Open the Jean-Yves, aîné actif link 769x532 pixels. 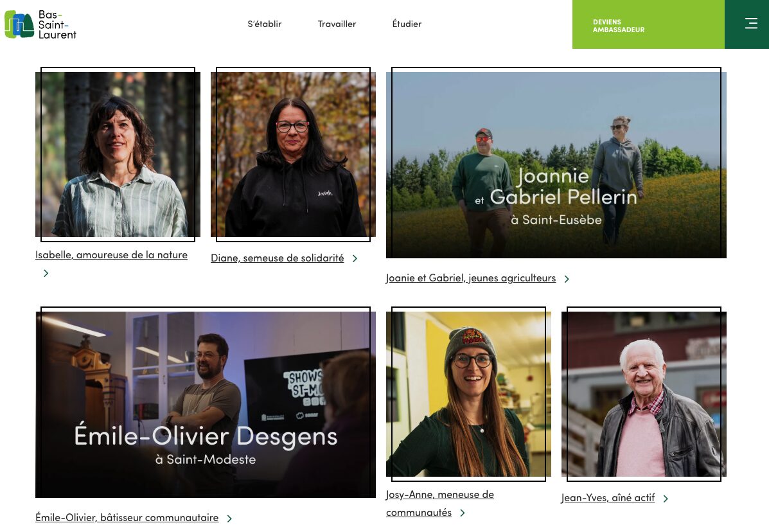coord(608,498)
